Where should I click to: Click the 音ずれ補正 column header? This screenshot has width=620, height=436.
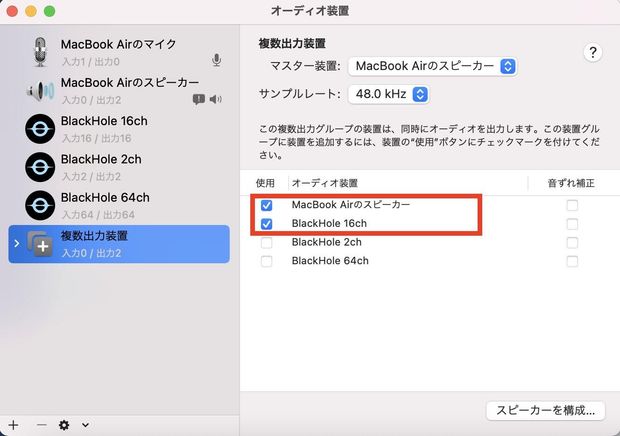pos(571,183)
